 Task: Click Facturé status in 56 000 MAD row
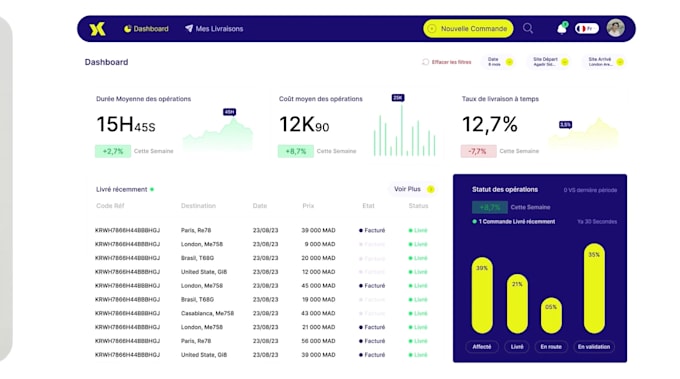(x=372, y=341)
